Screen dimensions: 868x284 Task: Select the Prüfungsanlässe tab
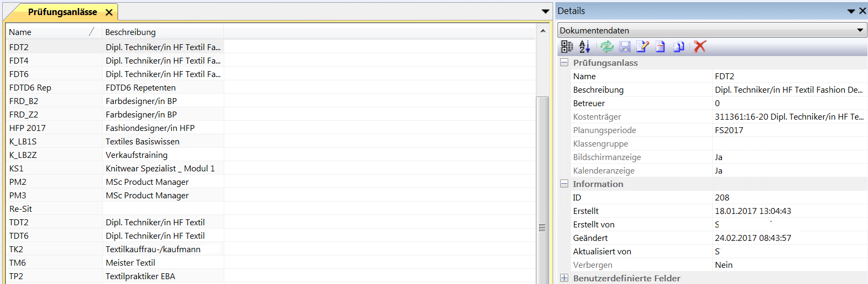[x=62, y=12]
